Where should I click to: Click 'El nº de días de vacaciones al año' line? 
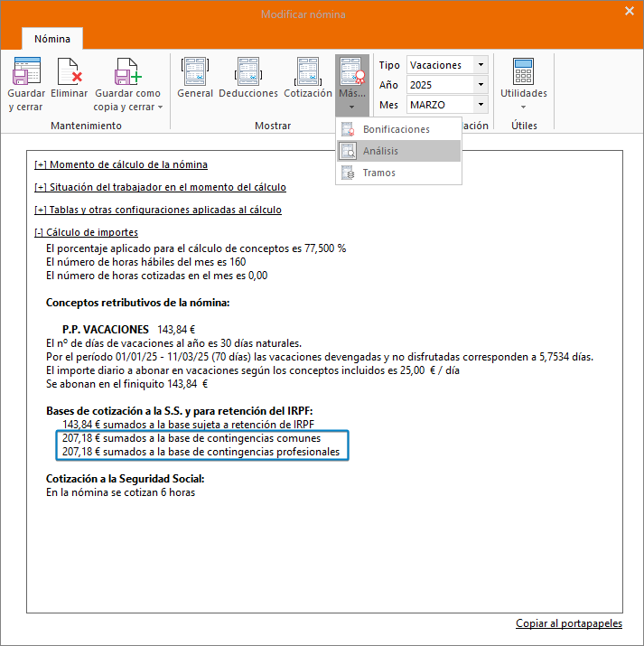point(173,343)
